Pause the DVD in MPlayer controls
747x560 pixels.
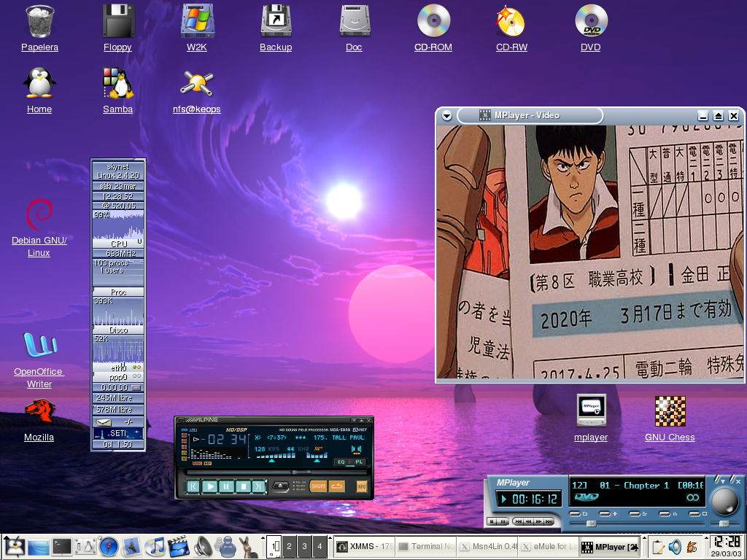point(503,521)
